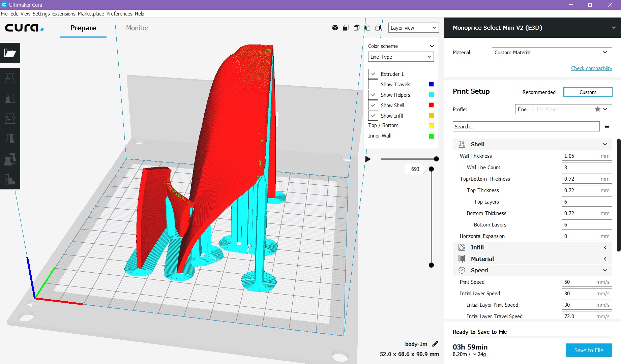This screenshot has width=621, height=364.
Task: Uncheck Show Shell checkbox
Action: (x=373, y=105)
